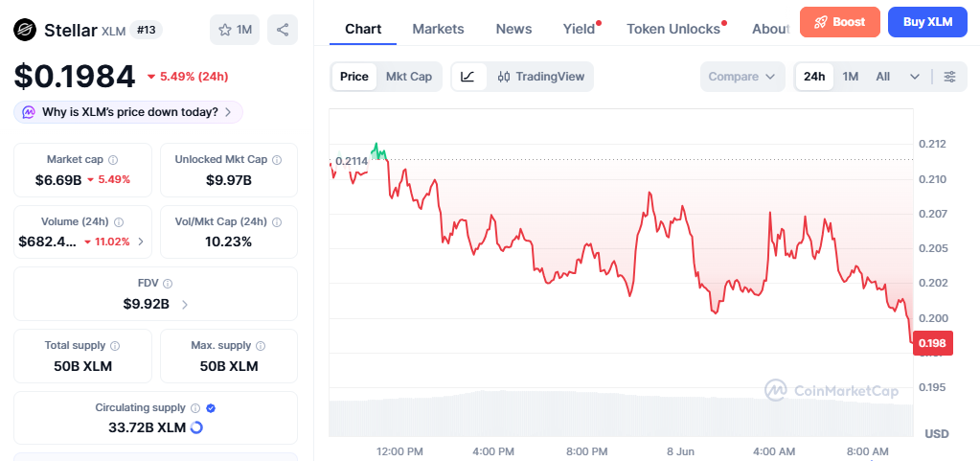The image size is (980, 461).
Task: Open the share icon button
Action: tap(283, 30)
